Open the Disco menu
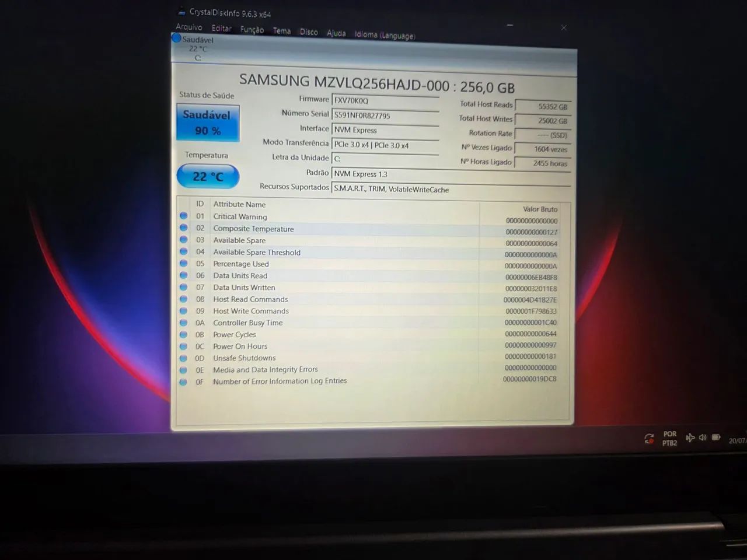The height and width of the screenshot is (560, 747). [309, 32]
